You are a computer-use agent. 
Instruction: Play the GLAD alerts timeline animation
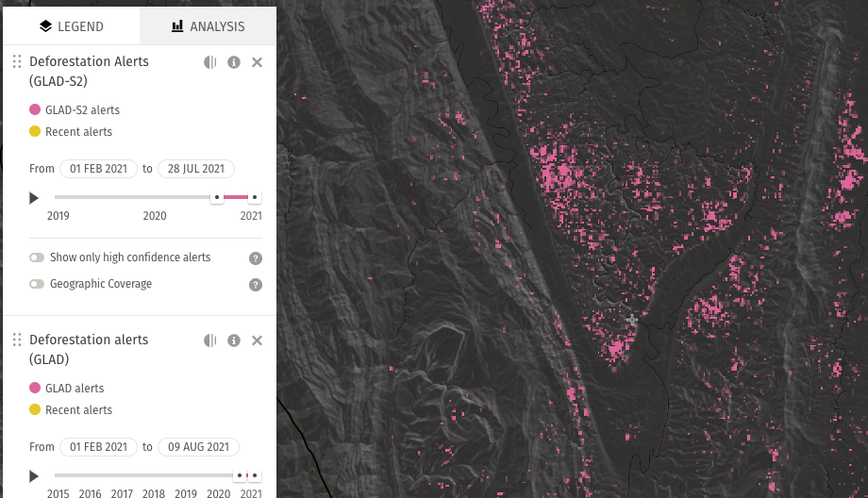pos(34,476)
